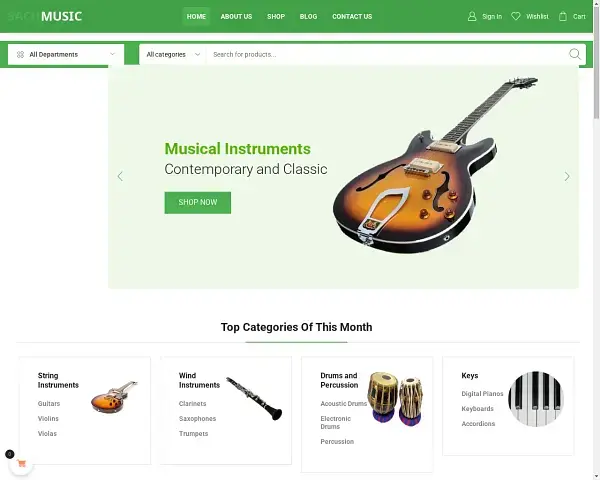Open the Guitars category link
The height and width of the screenshot is (480, 600).
pyautogui.click(x=49, y=403)
